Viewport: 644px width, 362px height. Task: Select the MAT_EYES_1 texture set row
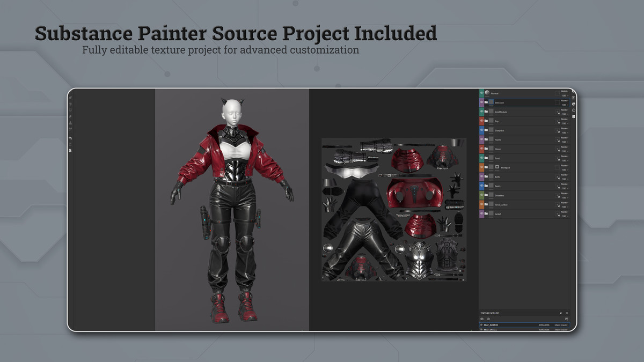[524, 329]
